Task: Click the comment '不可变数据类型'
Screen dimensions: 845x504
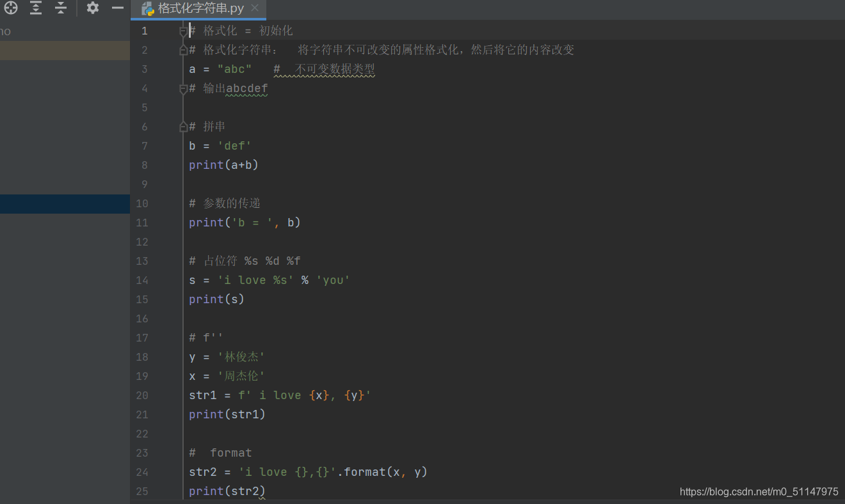Action: [x=335, y=69]
